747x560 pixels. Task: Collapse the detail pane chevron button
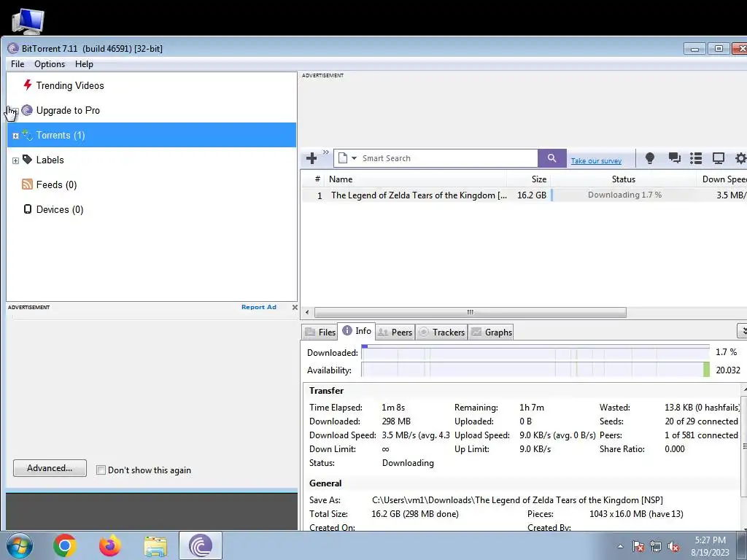pos(742,330)
